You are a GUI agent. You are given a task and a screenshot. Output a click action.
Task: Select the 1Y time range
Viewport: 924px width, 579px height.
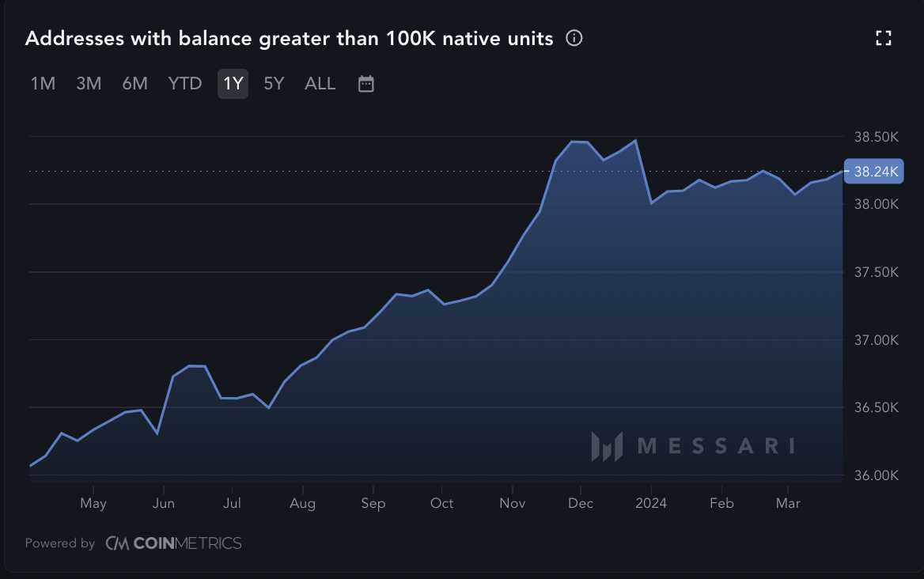point(233,84)
